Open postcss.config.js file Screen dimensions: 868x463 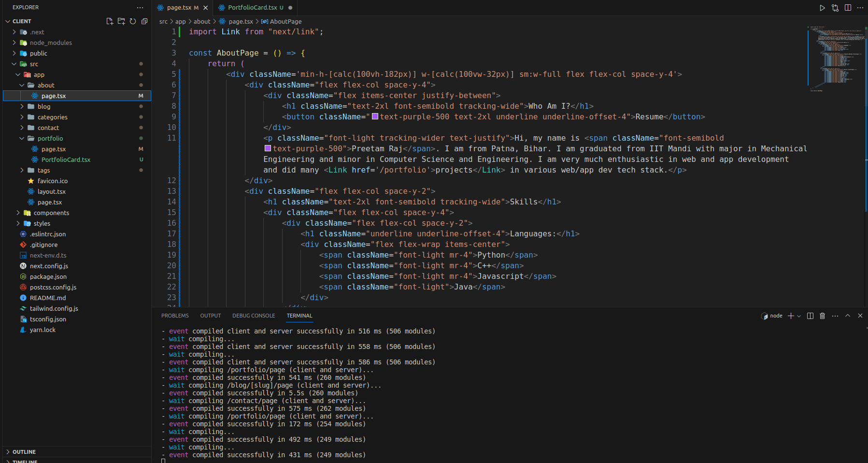click(53, 287)
